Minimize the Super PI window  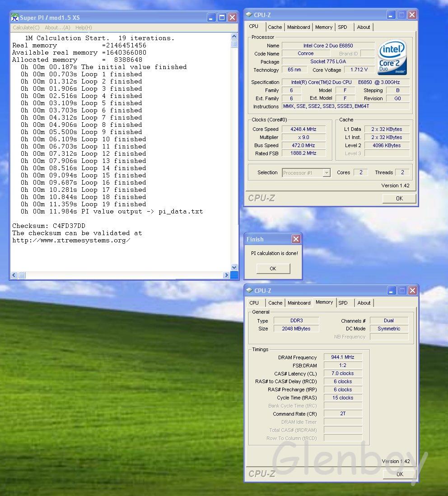[x=211, y=18]
